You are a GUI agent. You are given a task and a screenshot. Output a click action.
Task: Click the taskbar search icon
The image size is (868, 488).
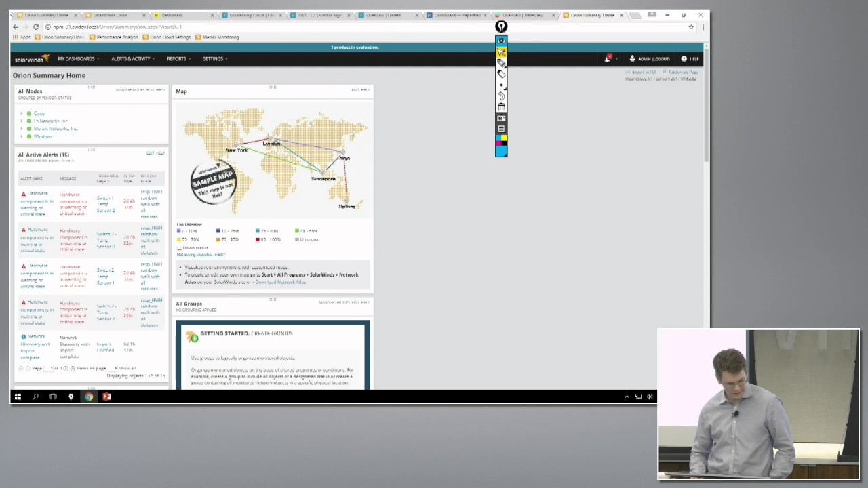pyautogui.click(x=35, y=396)
